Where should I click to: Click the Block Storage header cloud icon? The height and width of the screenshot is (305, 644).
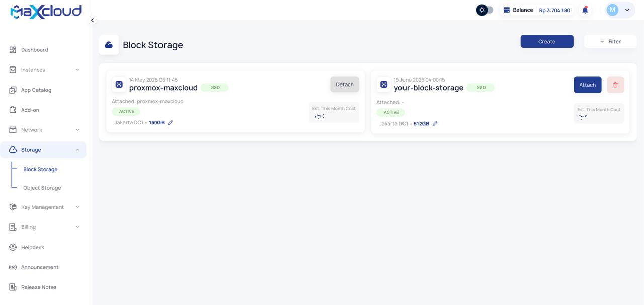(109, 45)
